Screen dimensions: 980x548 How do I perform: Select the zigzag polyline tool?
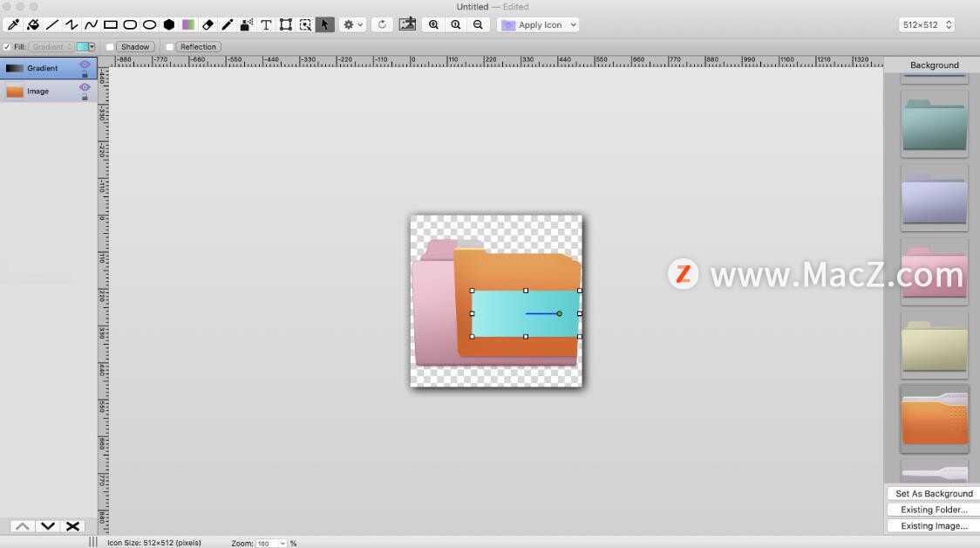pos(71,25)
